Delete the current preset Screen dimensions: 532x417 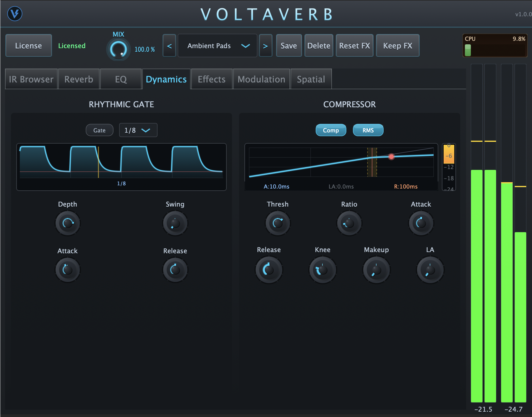click(x=319, y=46)
